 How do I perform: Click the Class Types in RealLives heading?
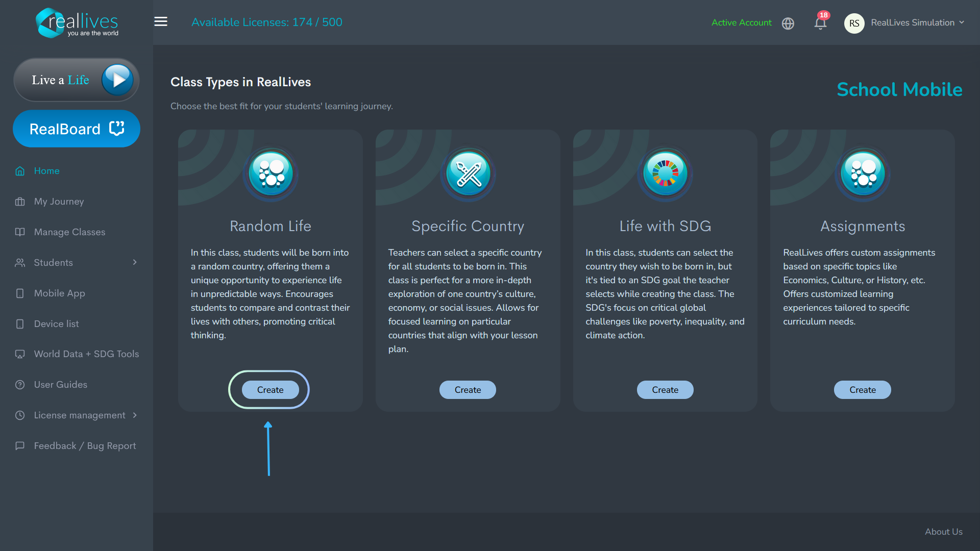[x=241, y=82]
